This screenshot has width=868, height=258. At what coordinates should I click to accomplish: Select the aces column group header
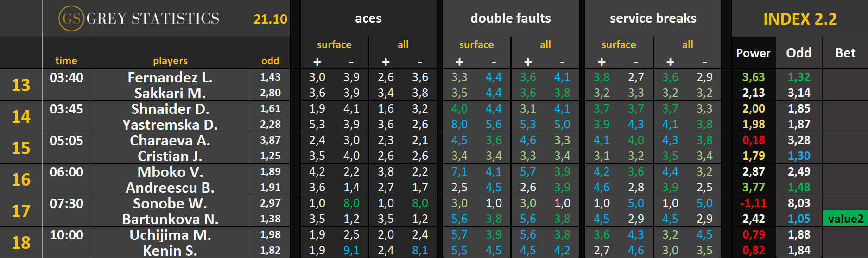click(368, 19)
